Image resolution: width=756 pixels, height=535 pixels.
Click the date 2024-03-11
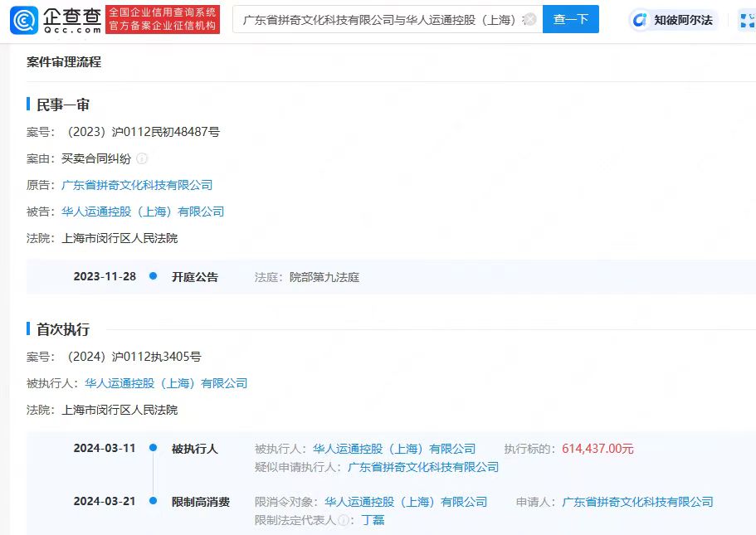coord(105,448)
